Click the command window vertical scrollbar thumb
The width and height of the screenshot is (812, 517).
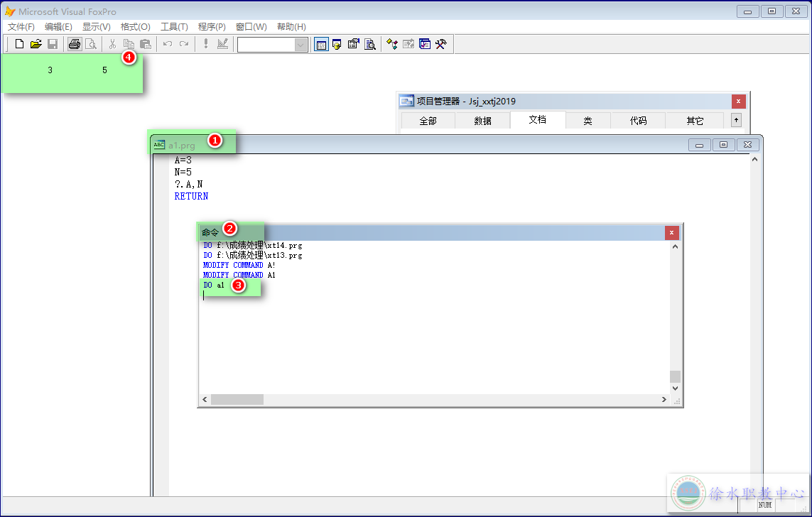[x=675, y=376]
